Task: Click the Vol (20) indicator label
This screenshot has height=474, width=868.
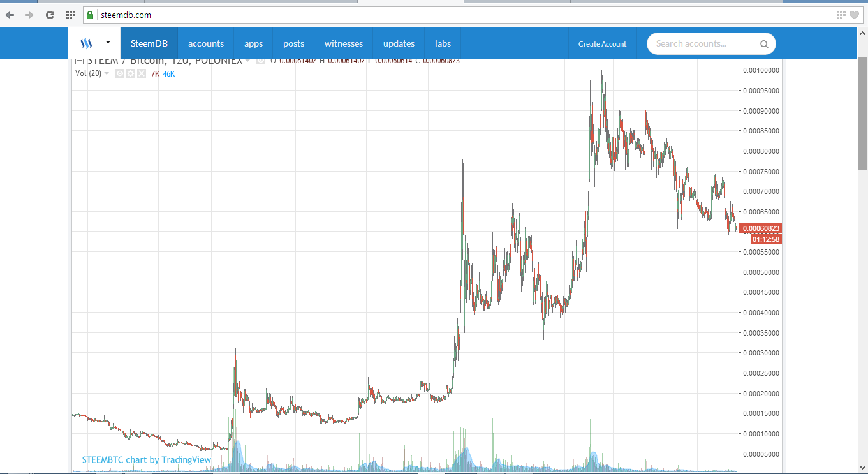Action: [88, 74]
